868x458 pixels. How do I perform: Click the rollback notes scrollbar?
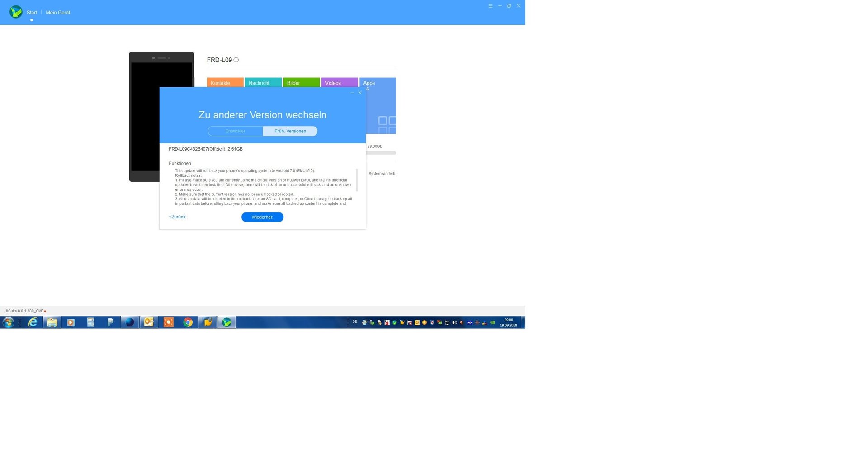357,180
